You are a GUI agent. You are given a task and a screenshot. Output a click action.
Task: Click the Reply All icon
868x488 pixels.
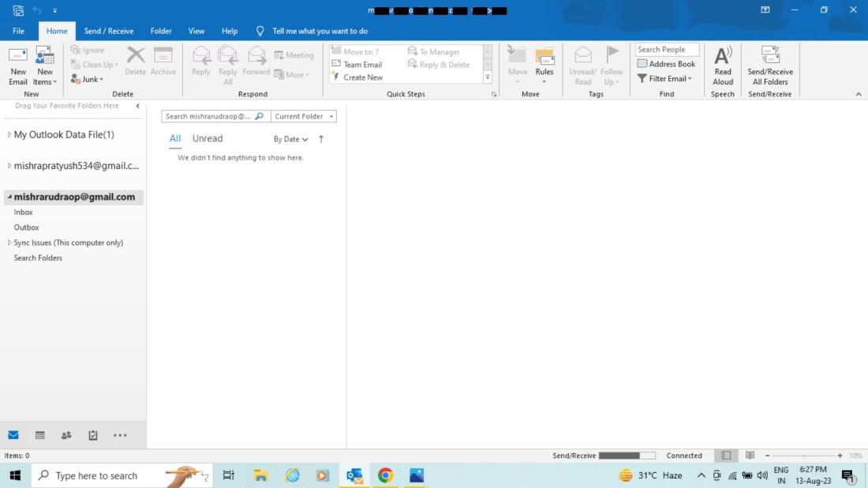[227, 66]
